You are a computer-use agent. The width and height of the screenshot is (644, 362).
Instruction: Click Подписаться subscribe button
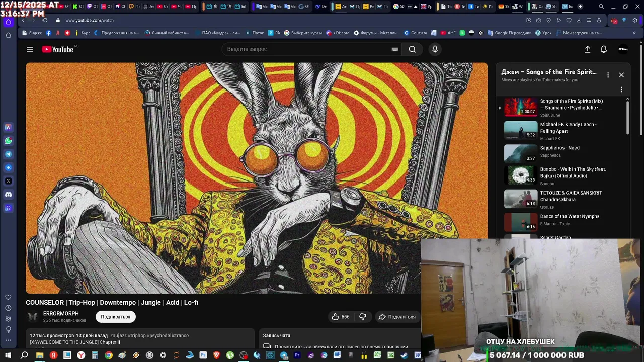[x=116, y=317]
